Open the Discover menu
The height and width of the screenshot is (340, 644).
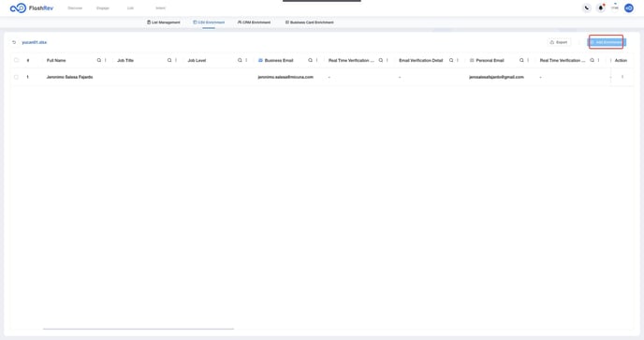pyautogui.click(x=75, y=8)
